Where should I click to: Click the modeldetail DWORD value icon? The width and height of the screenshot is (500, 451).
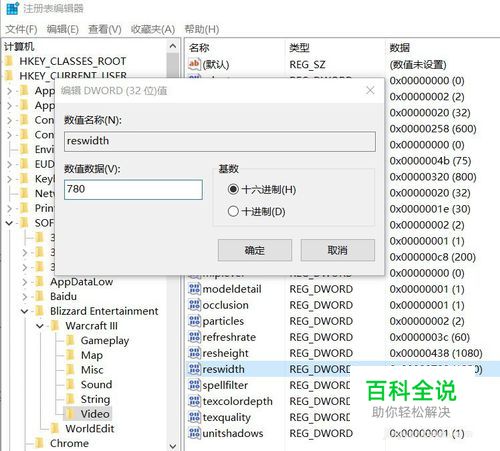(194, 289)
